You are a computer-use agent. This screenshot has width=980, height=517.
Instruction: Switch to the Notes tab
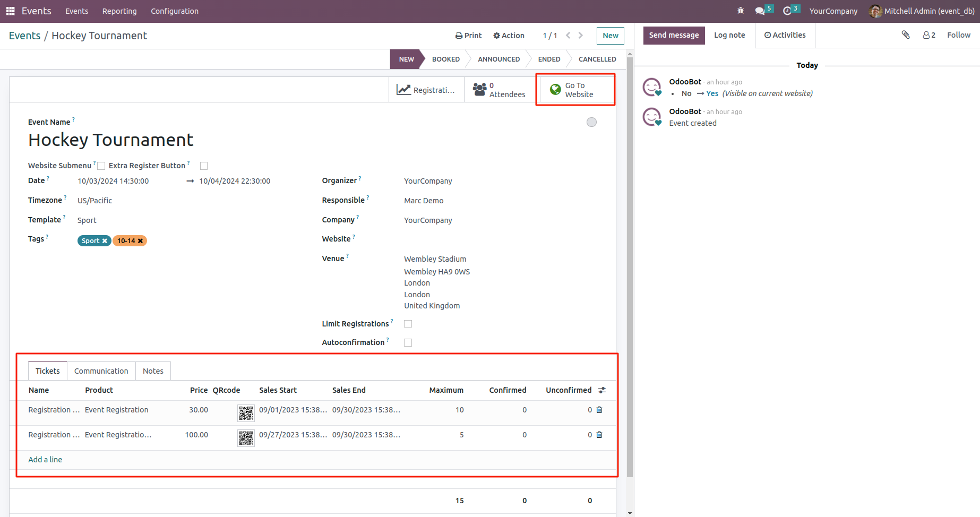[x=153, y=371]
